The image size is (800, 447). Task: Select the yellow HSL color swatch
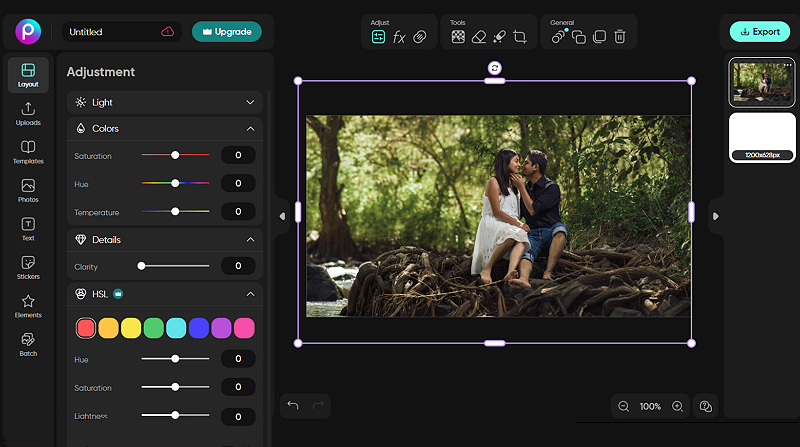coord(131,328)
